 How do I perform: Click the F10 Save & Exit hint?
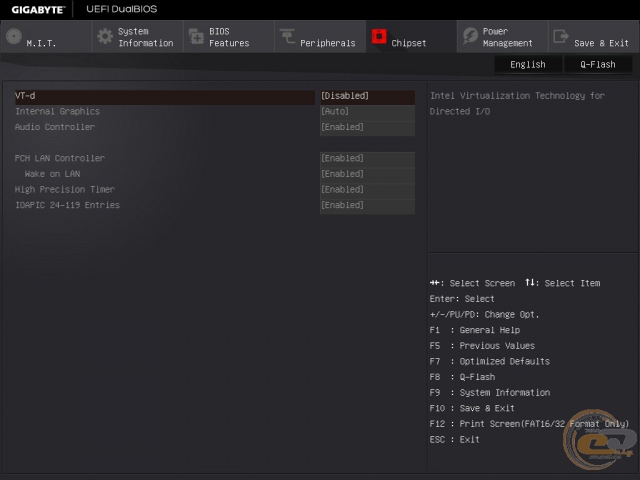pos(472,408)
